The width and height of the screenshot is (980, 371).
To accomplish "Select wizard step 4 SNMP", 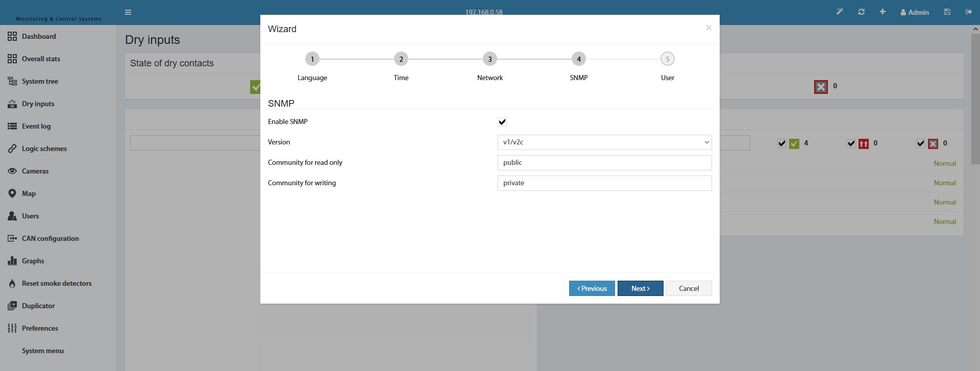I will click(x=579, y=59).
